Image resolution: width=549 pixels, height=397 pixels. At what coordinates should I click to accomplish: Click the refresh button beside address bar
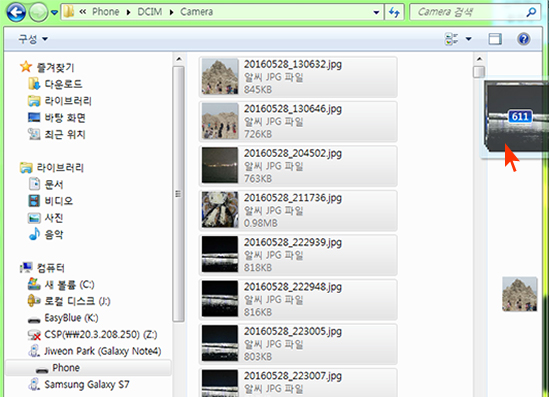pyautogui.click(x=394, y=13)
